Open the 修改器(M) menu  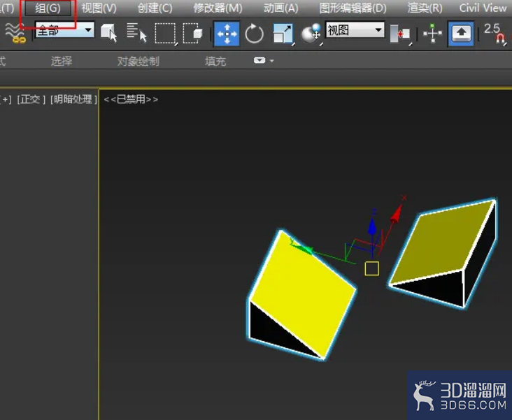coord(218,8)
